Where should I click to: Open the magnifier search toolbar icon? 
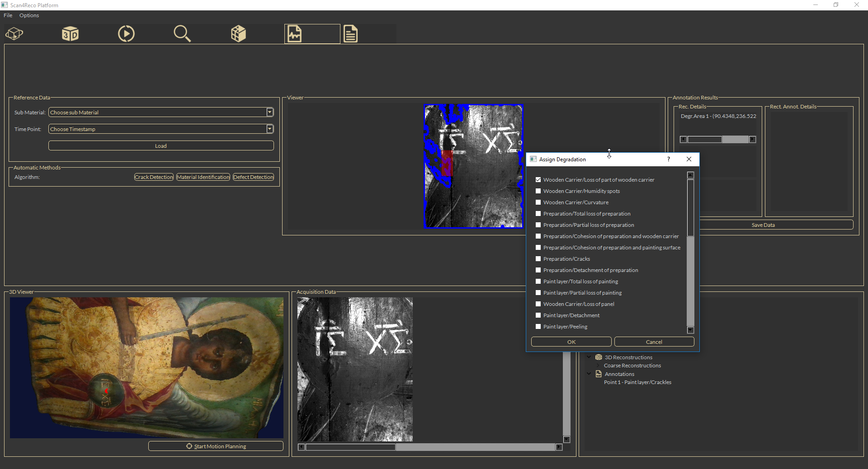click(182, 34)
